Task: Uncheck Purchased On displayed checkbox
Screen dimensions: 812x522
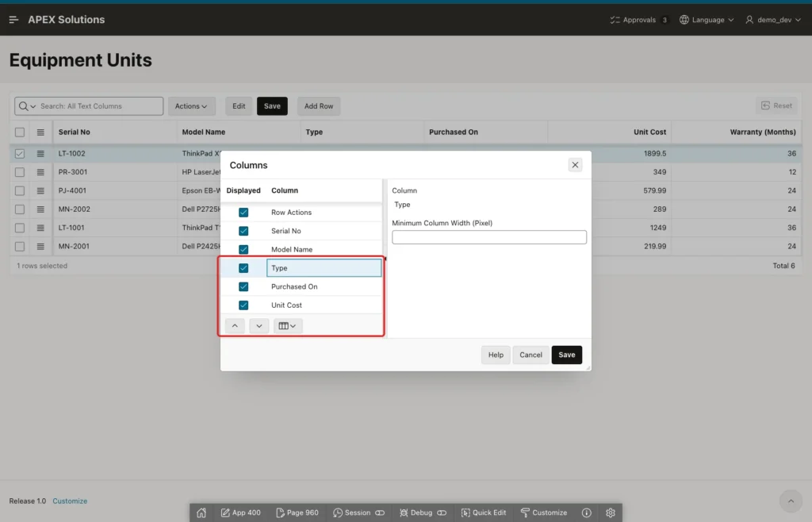Action: click(x=243, y=287)
